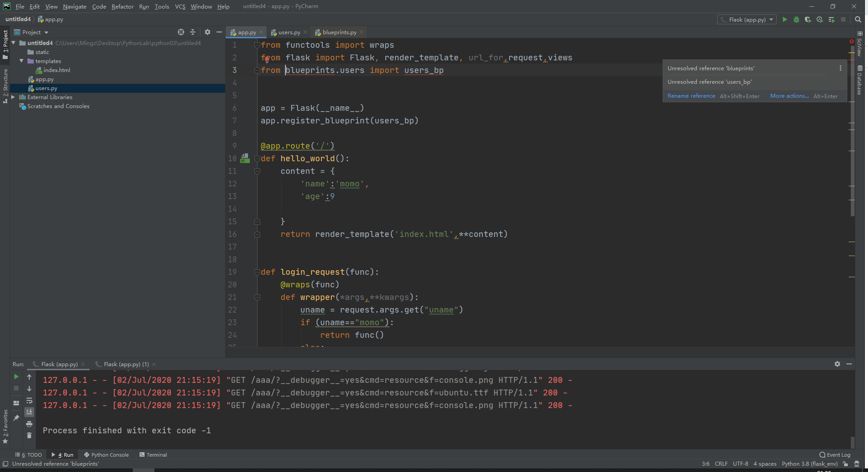Open Project panel settings gear

click(x=208, y=32)
